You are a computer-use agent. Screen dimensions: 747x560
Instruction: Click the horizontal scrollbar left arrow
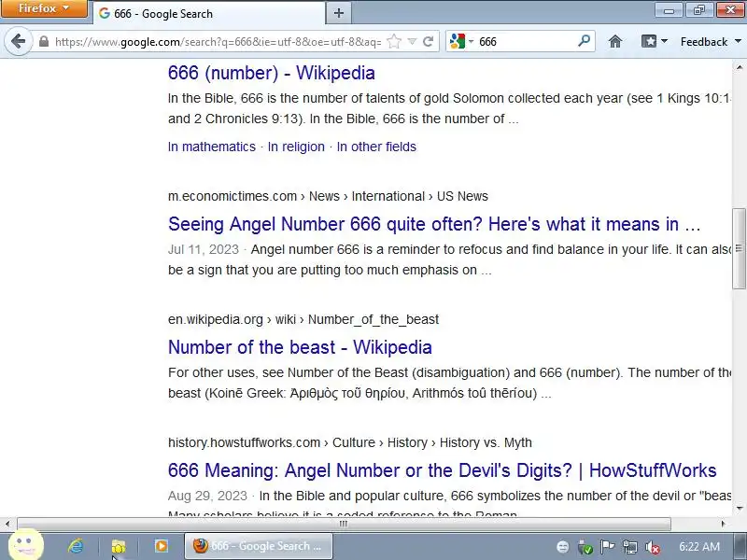tap(7, 524)
